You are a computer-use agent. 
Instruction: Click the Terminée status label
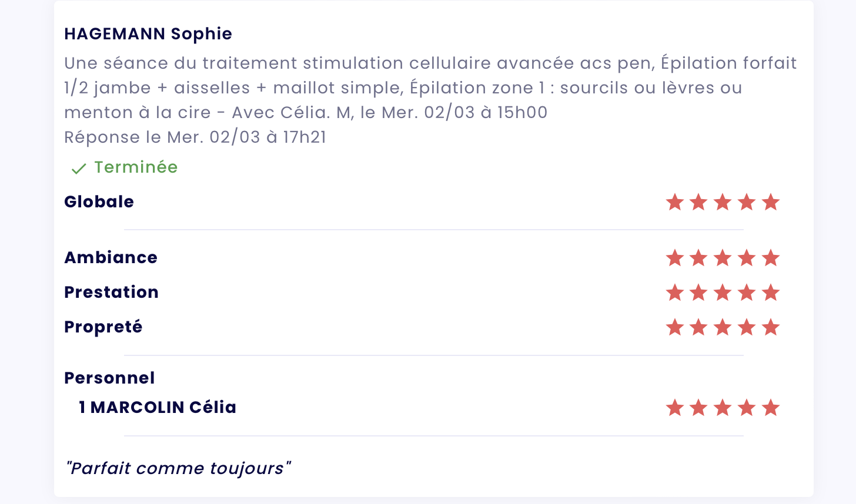point(136,167)
